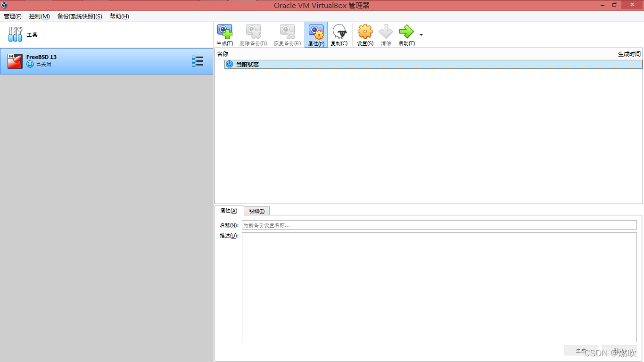Click the 生成 button at bottom
Image resolution: width=644 pixels, height=362 pixels.
pyautogui.click(x=581, y=351)
